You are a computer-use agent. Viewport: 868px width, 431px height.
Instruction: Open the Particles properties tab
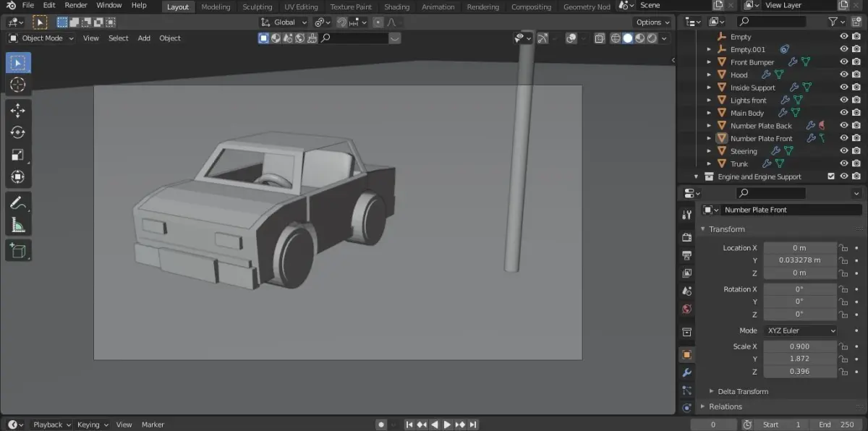pyautogui.click(x=686, y=391)
